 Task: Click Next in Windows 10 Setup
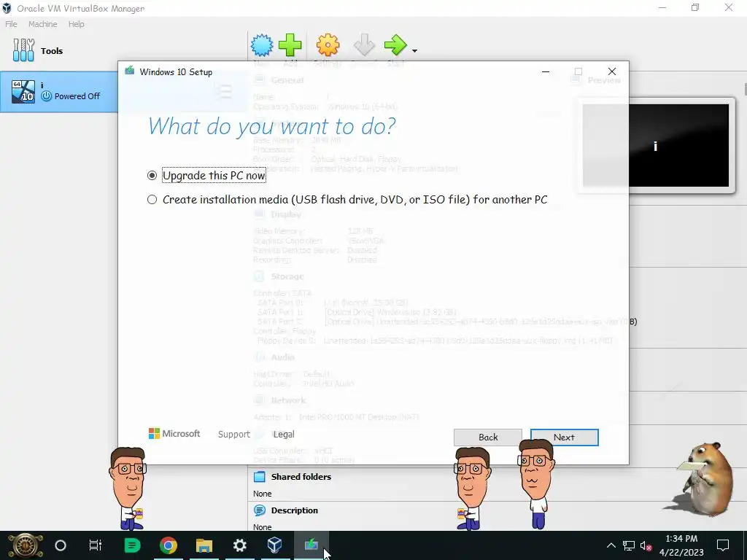(564, 437)
